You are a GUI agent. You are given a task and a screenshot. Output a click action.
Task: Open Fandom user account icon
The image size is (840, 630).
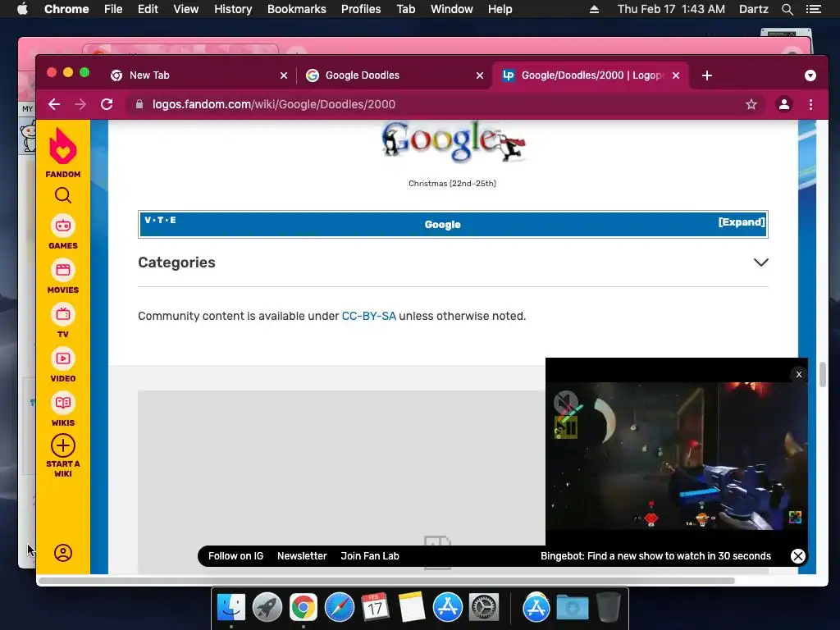pos(62,553)
